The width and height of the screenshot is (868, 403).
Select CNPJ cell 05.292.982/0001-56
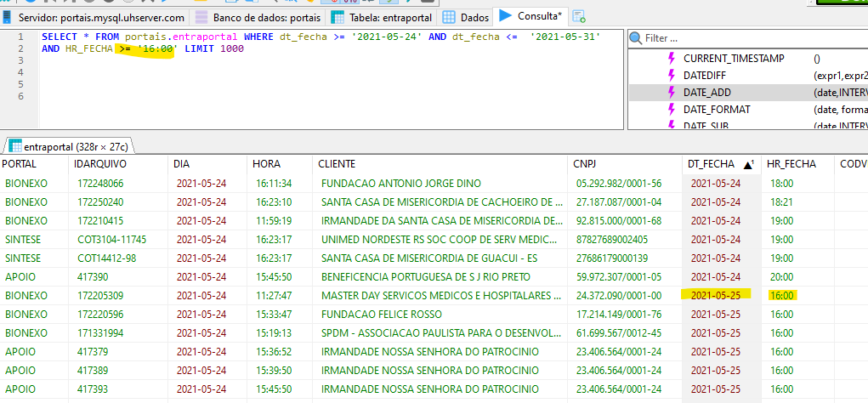coord(624,184)
